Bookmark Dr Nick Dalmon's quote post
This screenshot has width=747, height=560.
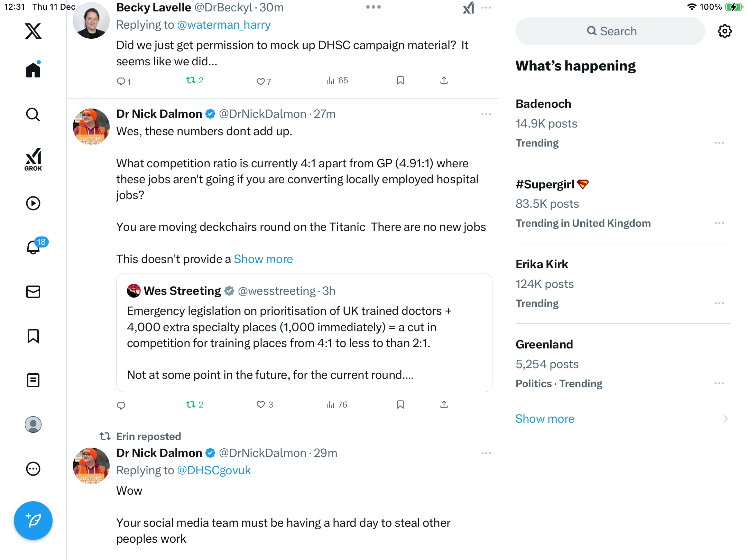(x=400, y=404)
